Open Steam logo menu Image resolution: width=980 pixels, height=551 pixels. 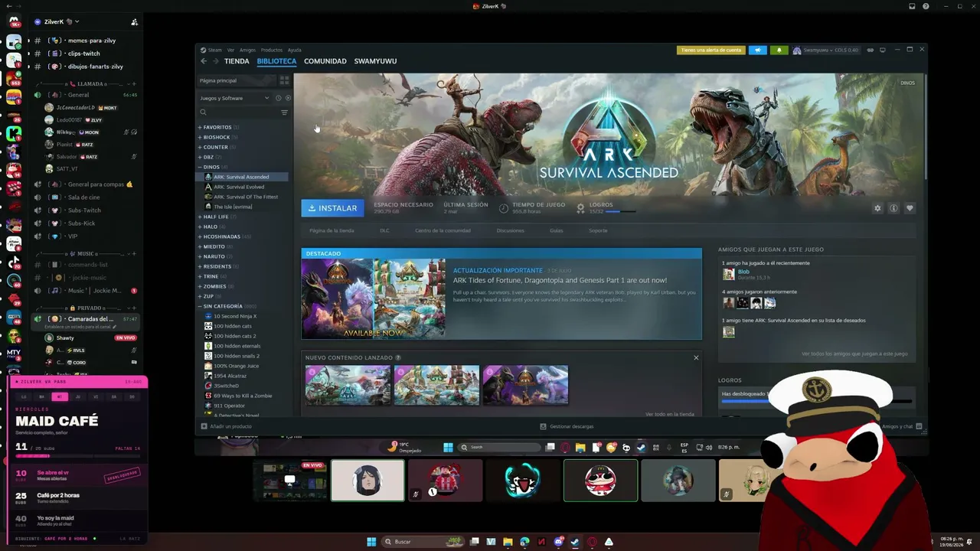[211, 51]
